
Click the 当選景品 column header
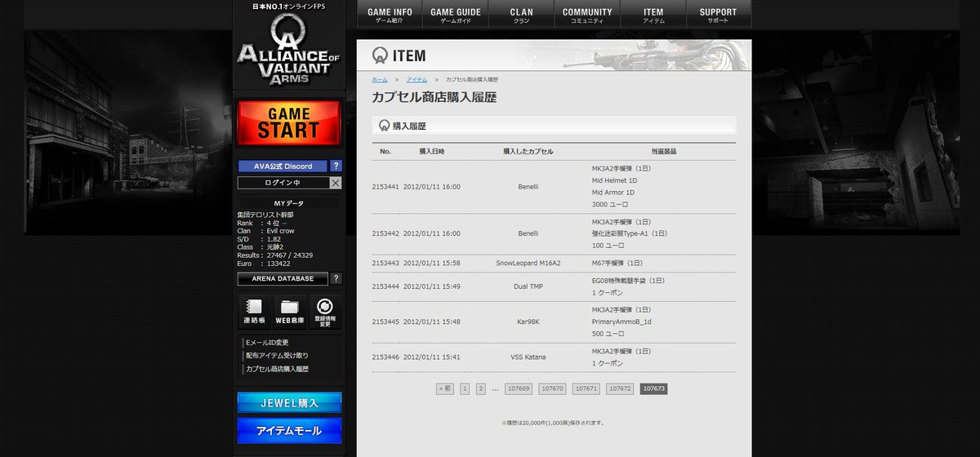point(663,152)
